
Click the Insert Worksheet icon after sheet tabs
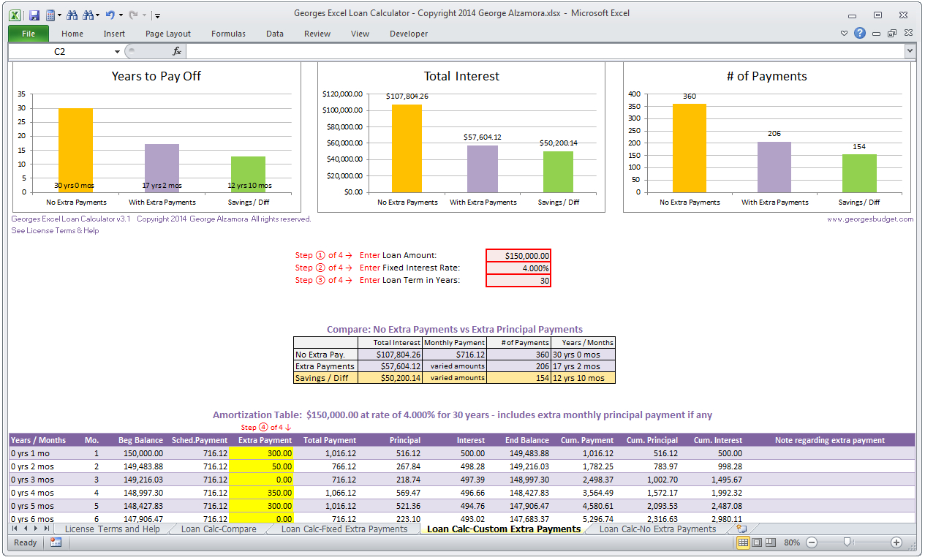(x=741, y=529)
